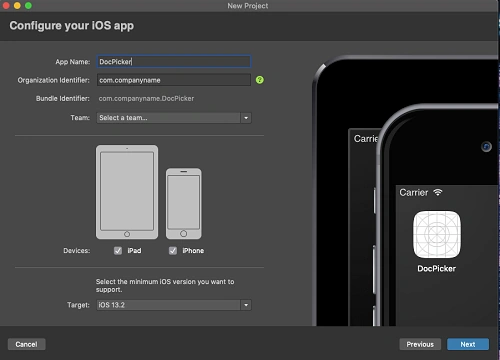Close the New Project window
The width and height of the screenshot is (500, 360).
(x=6, y=6)
